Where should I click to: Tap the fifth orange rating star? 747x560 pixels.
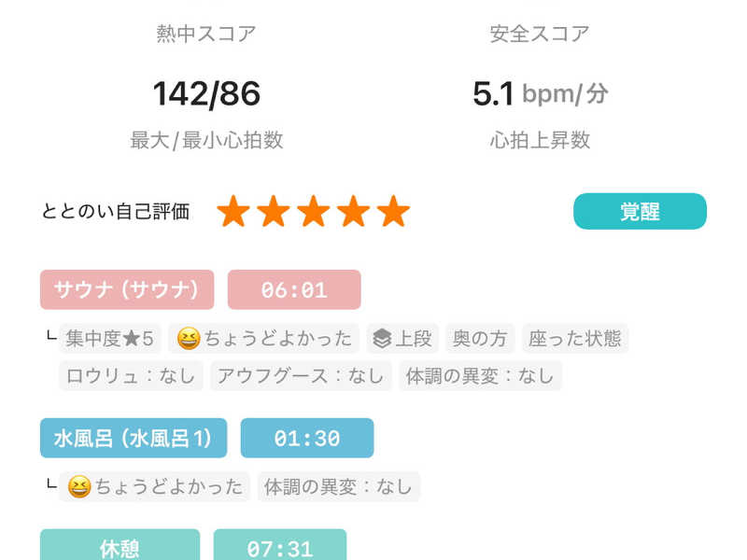coord(394,212)
